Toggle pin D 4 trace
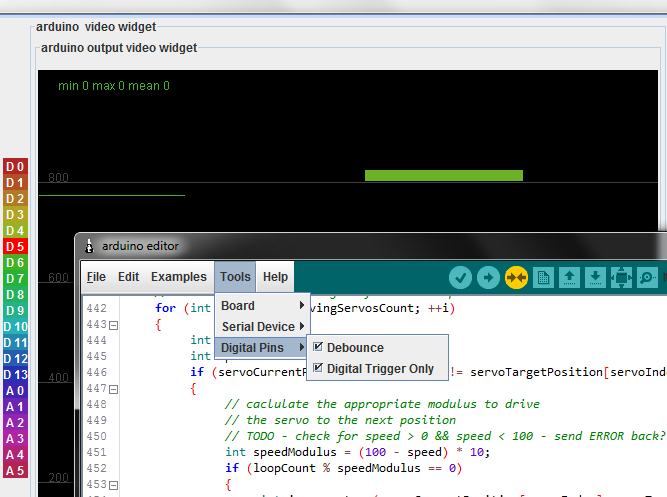Viewport: 667px width, 497px height. 15,230
